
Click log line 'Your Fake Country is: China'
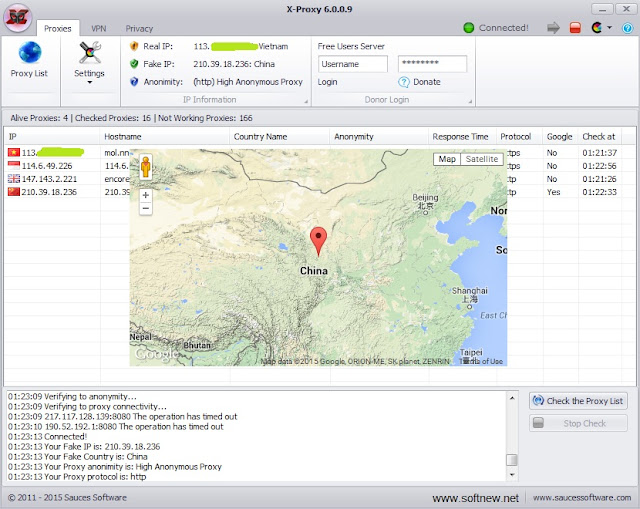(x=78, y=456)
